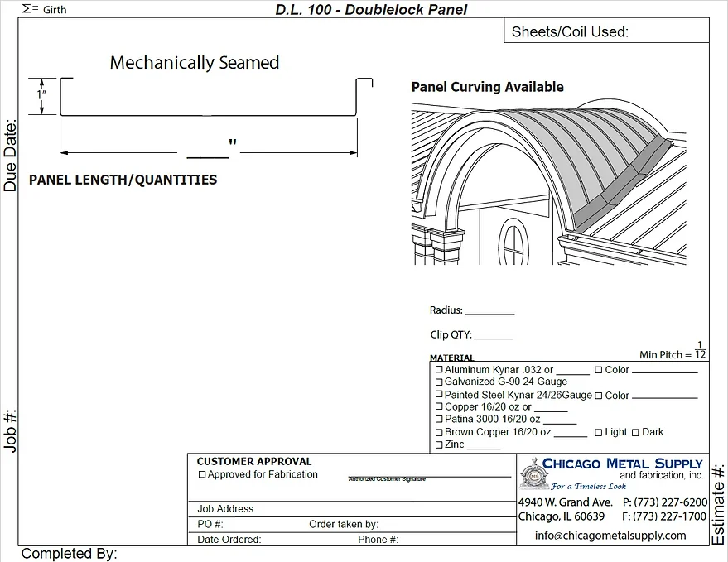Screen dimensions: 728x562
Task: Click the PANEL LENGTH/QUANTITIES heading
Action: click(123, 180)
